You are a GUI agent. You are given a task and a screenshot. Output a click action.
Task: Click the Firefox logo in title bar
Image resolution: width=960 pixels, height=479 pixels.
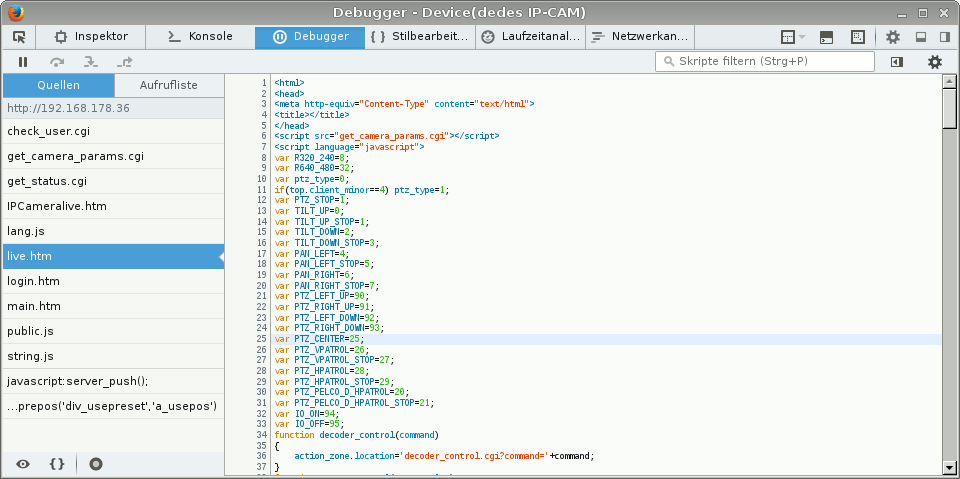[15, 12]
